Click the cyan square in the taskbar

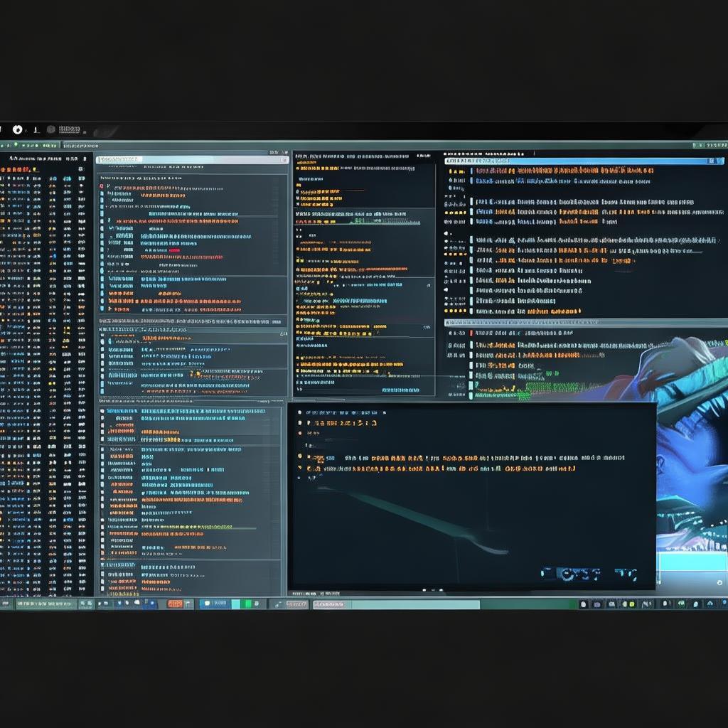coord(236,604)
